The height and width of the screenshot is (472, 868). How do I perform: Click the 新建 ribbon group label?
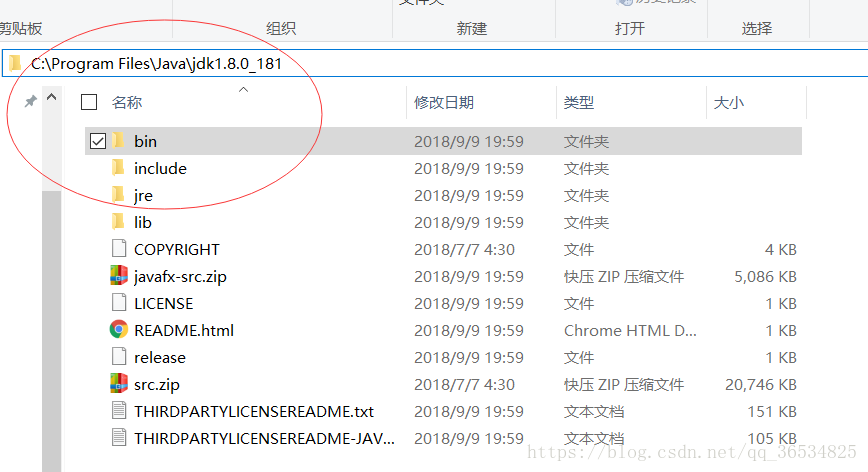tap(472, 28)
